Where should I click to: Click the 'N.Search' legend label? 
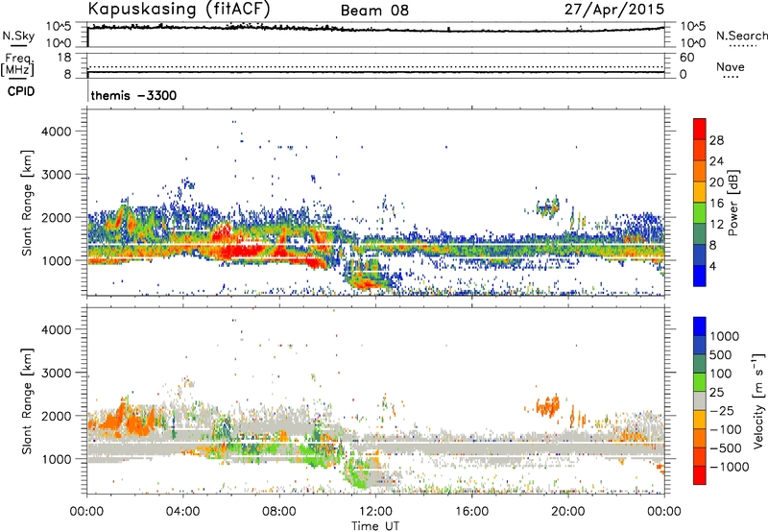(741, 36)
